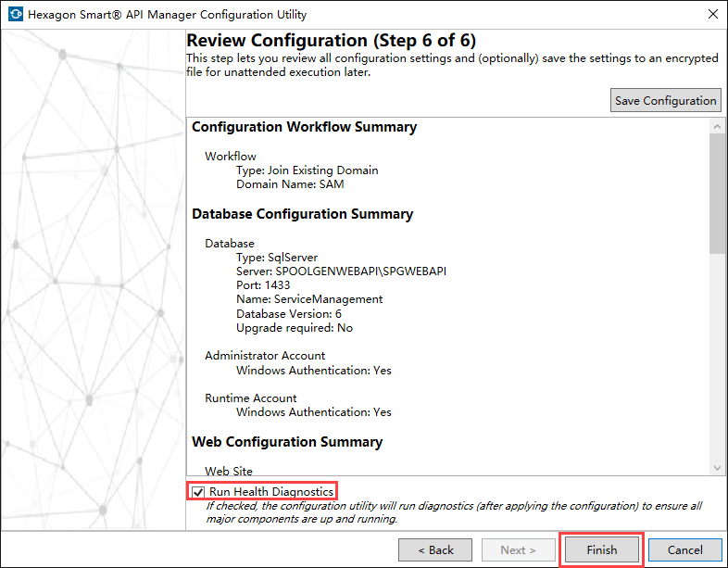Click the Domain Name: SAM entry
This screenshot has width=728, height=568.
(290, 184)
